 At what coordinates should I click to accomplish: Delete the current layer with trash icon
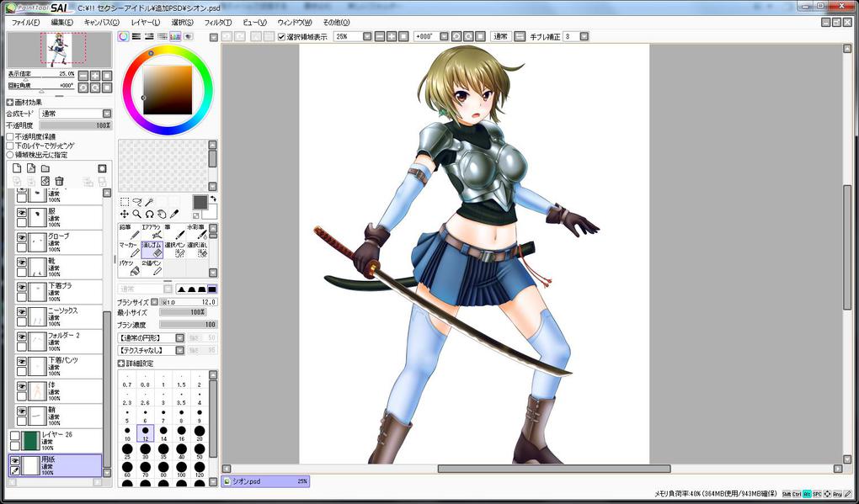[x=60, y=181]
